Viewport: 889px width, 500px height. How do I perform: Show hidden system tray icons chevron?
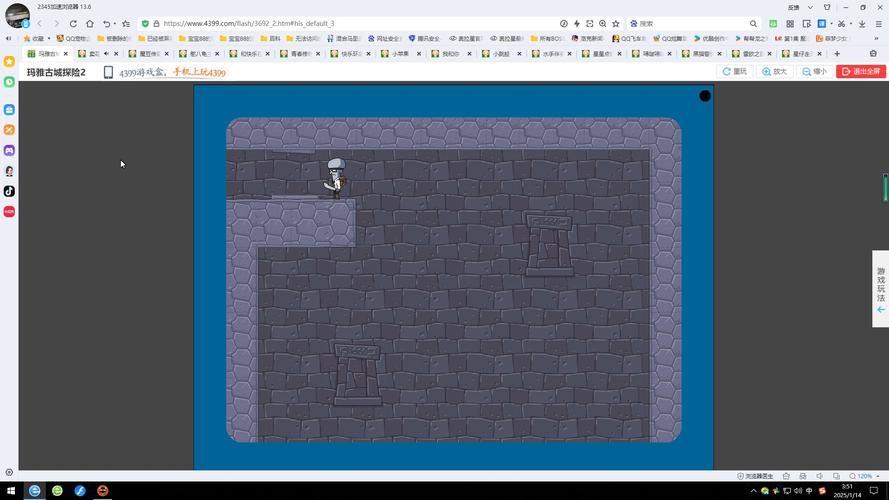click(753, 491)
